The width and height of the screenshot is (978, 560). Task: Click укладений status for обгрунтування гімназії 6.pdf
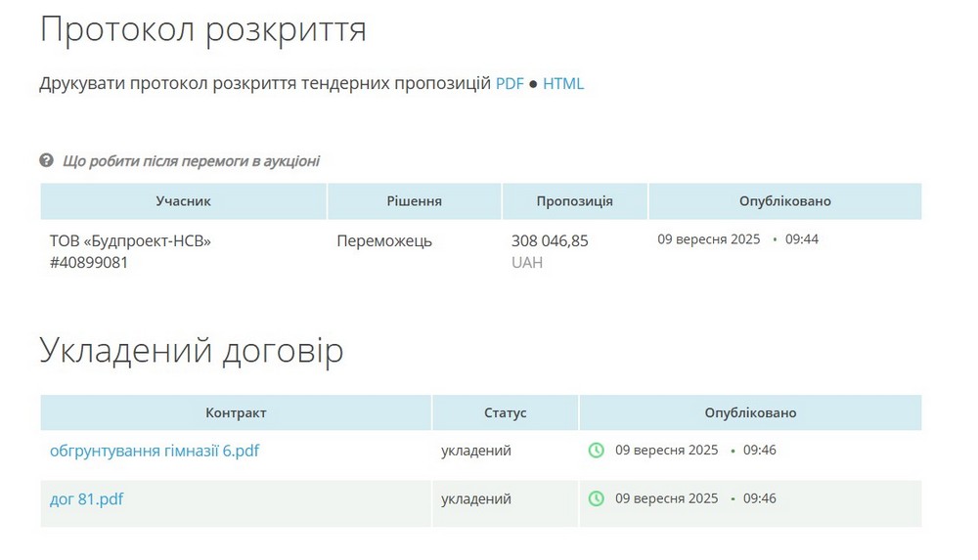tap(476, 451)
